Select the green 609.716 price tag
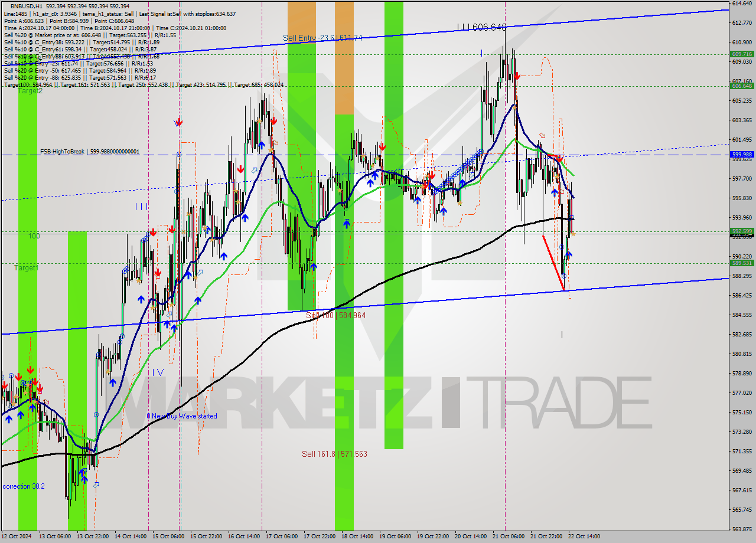 [x=742, y=54]
